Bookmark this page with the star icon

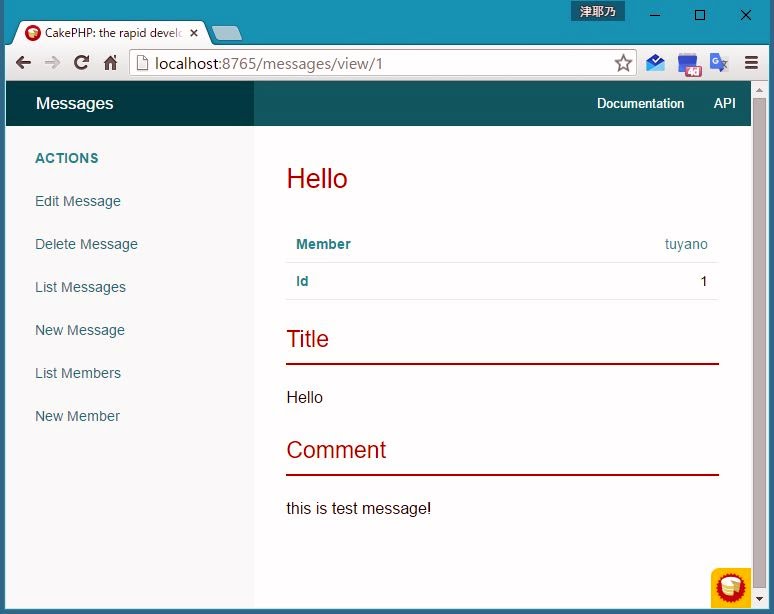623,64
